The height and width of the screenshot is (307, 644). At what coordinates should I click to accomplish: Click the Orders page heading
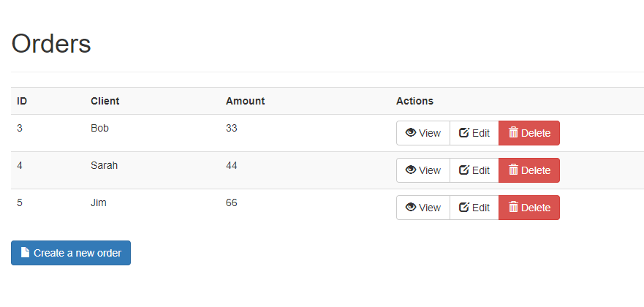[x=51, y=44]
